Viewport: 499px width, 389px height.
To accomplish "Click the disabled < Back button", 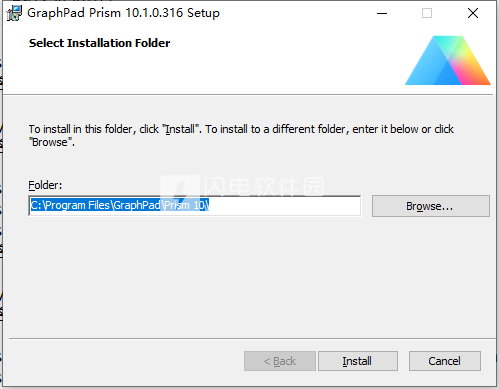I will 280,361.
